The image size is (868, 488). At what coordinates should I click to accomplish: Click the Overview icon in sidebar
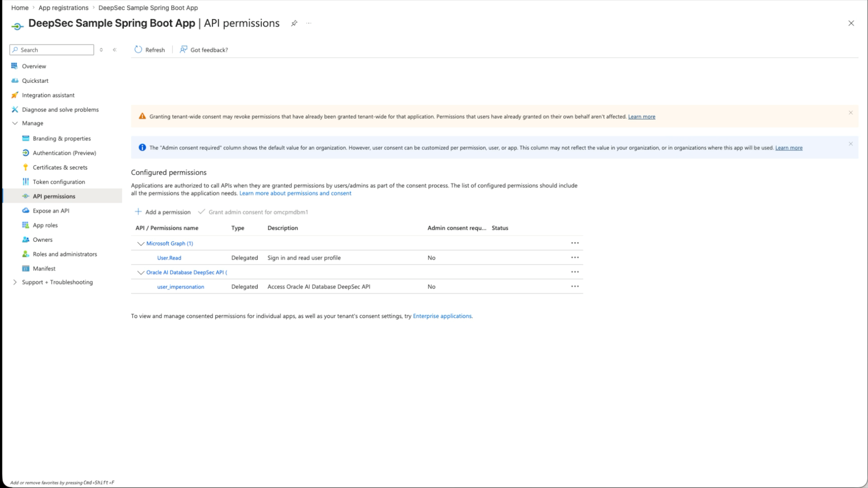[x=14, y=66]
